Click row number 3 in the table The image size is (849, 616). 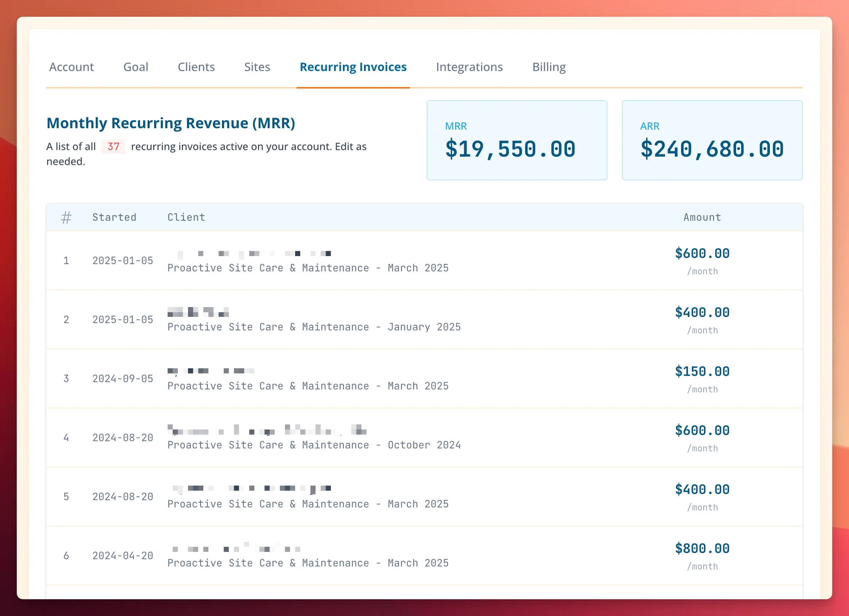[66, 379]
